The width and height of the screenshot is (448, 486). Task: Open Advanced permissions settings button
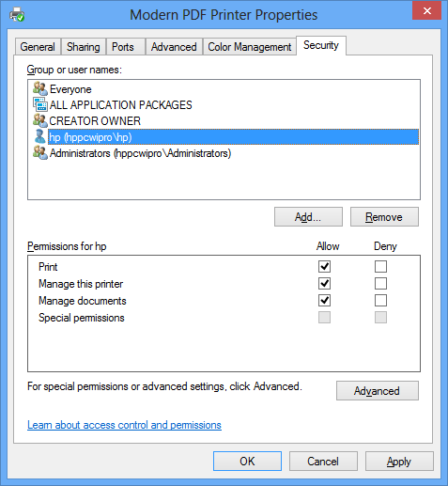point(378,391)
